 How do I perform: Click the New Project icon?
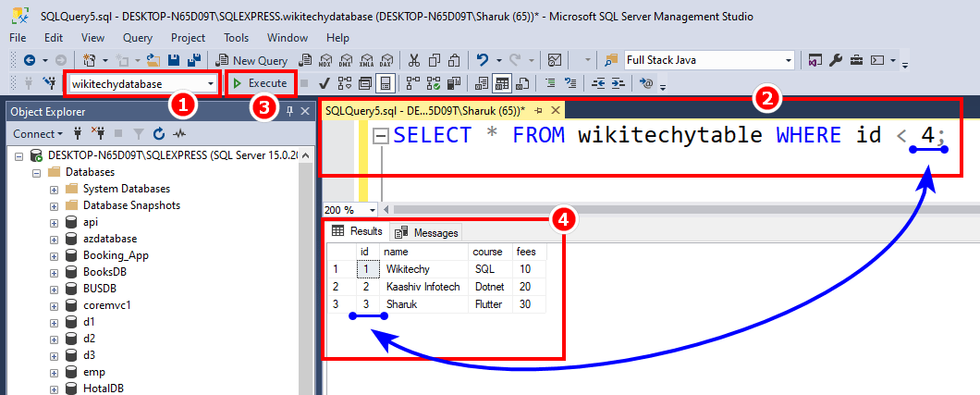(90, 61)
